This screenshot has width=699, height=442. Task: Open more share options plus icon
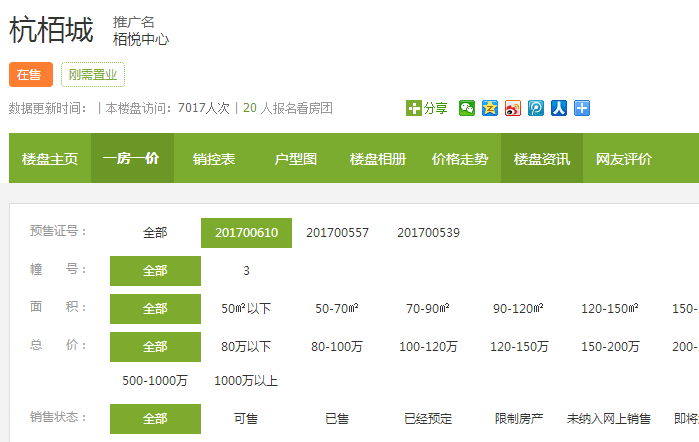[x=582, y=108]
